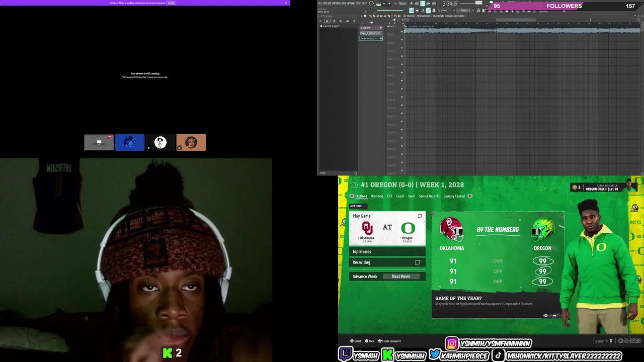
Task: Open the Stats & Records tab
Action: click(429, 196)
